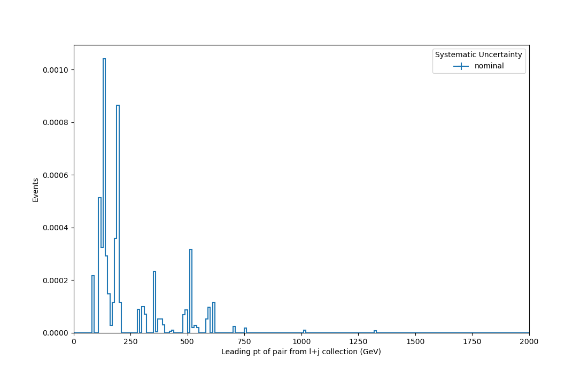Click y-axis tick label 0.0010
The height and width of the screenshot is (374, 588).
click(56, 70)
